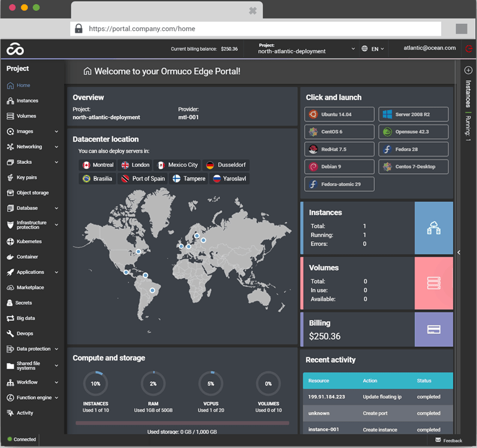
Task: Click the 199.91.184.223 resource entry
Action: tap(326, 397)
